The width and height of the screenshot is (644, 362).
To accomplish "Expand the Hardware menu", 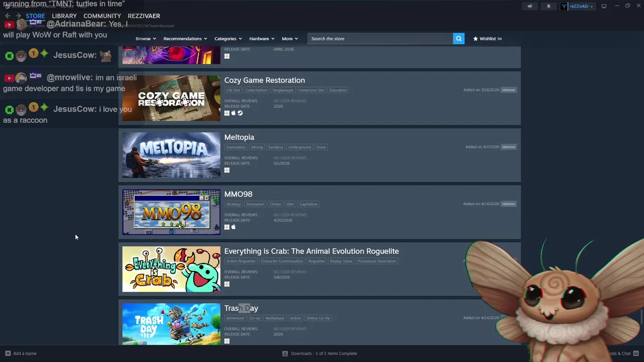I will (262, 39).
